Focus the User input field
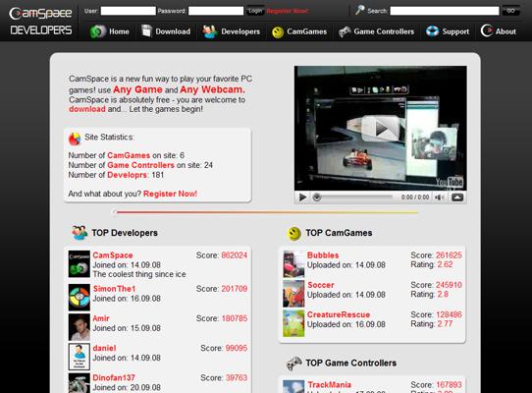The height and width of the screenshot is (393, 532). (129, 11)
